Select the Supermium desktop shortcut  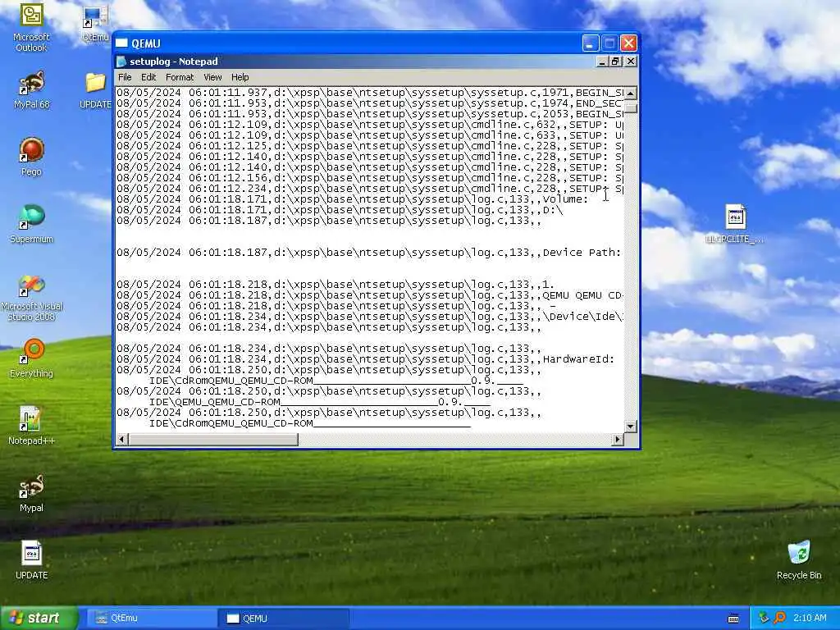tap(32, 224)
